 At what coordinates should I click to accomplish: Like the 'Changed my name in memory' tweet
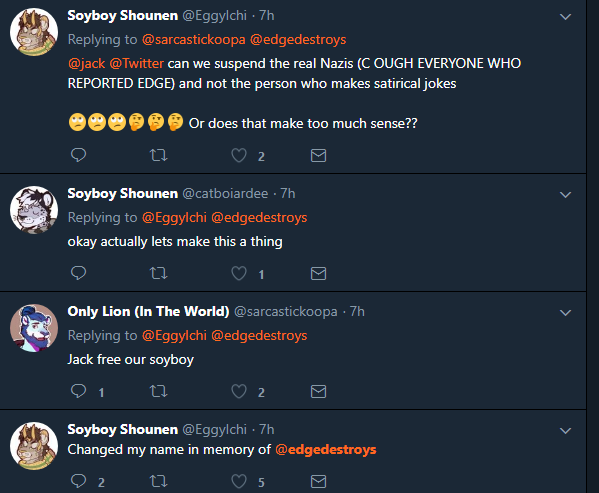(x=239, y=481)
